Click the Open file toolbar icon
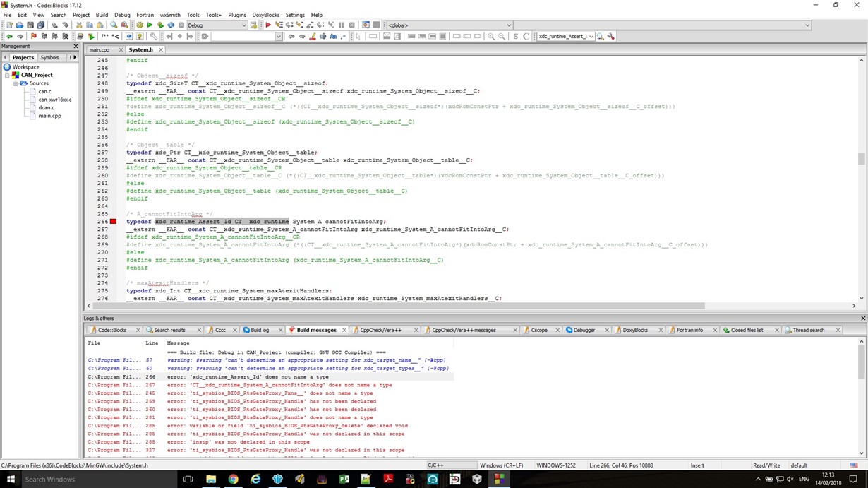The image size is (868, 488). pyautogui.click(x=19, y=25)
